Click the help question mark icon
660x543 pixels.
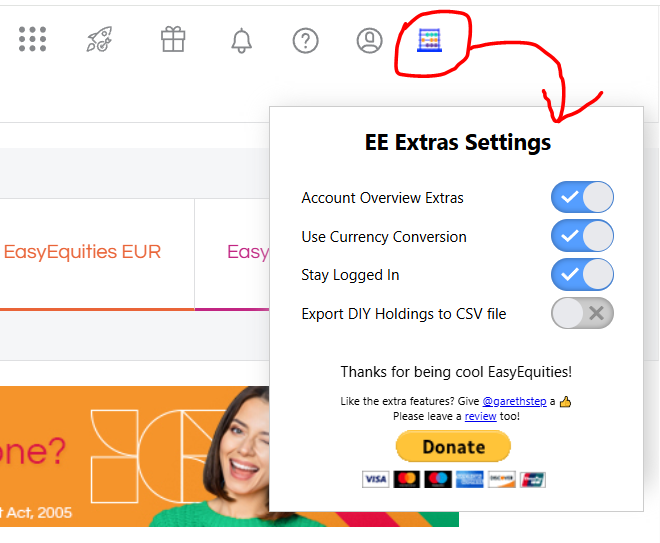305,40
